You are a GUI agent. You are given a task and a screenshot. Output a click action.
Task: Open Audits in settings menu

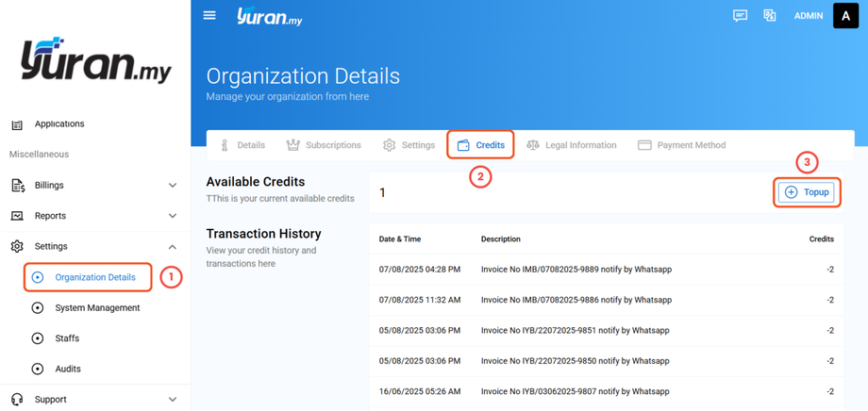pos(67,370)
